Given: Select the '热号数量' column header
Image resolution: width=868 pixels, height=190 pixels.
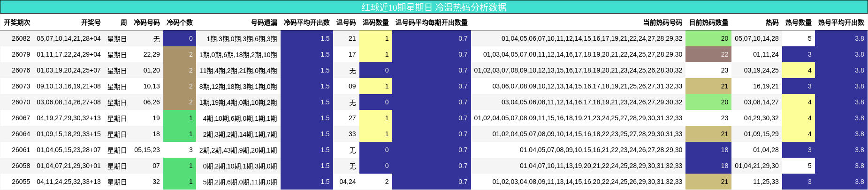Looking at the screenshot, I should click(x=799, y=22).
